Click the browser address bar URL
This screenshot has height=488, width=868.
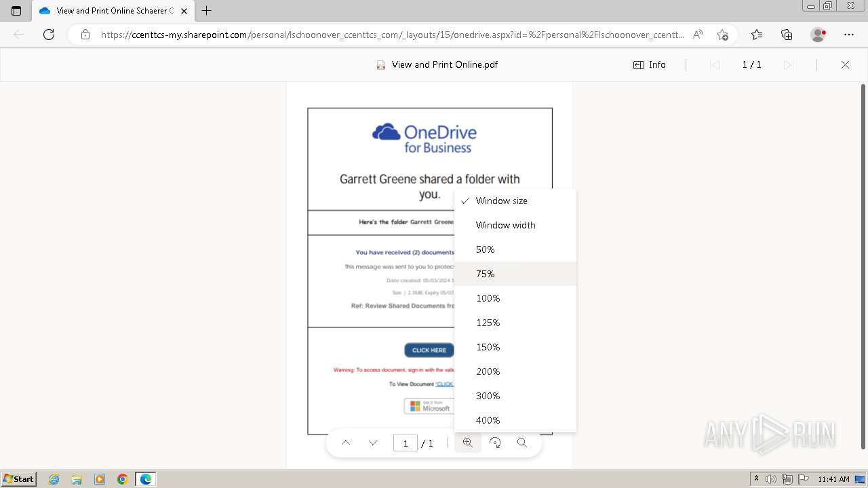click(393, 35)
